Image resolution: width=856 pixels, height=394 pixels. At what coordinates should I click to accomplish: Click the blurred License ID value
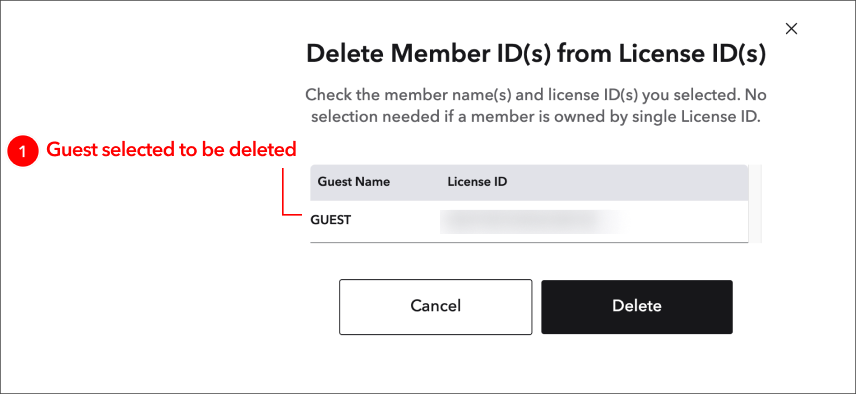pos(530,222)
